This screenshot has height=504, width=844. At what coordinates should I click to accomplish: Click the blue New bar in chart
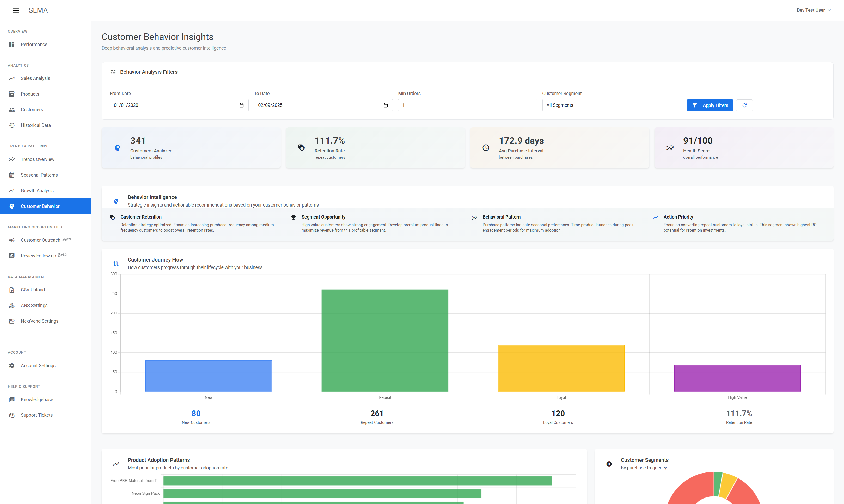click(x=209, y=376)
